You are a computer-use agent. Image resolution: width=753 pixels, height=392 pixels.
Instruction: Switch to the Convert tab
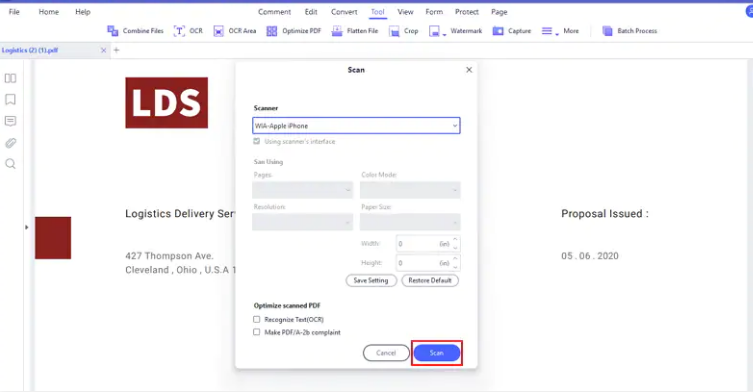tap(344, 12)
